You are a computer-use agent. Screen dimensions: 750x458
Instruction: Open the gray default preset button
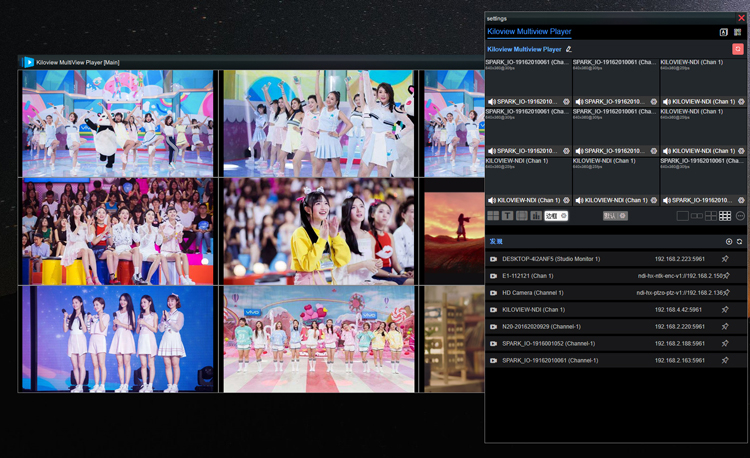(615, 216)
